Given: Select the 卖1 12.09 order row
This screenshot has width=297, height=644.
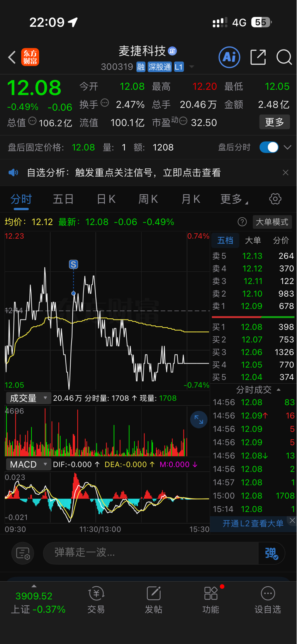Looking at the screenshot, I should [x=253, y=306].
